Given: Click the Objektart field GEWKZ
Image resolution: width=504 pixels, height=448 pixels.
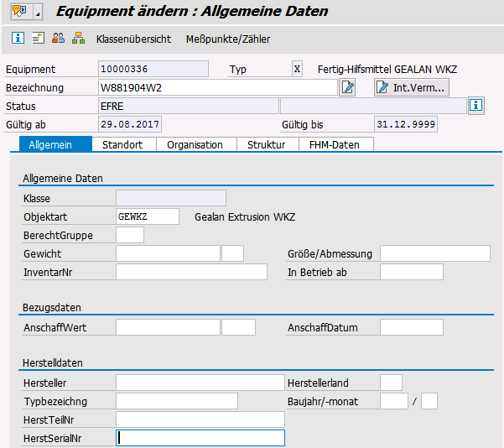Looking at the screenshot, I should click(x=148, y=216).
